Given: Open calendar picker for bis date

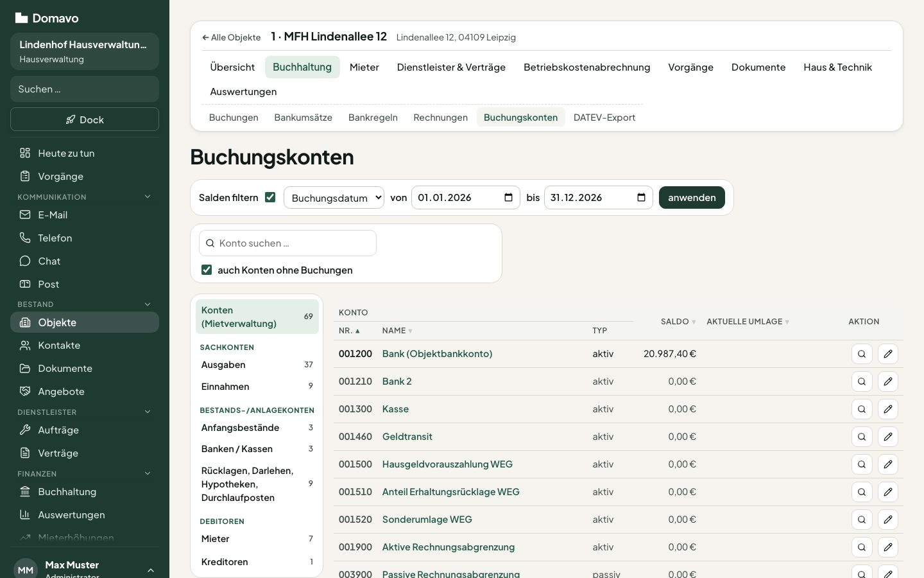Looking at the screenshot, I should pos(641,198).
